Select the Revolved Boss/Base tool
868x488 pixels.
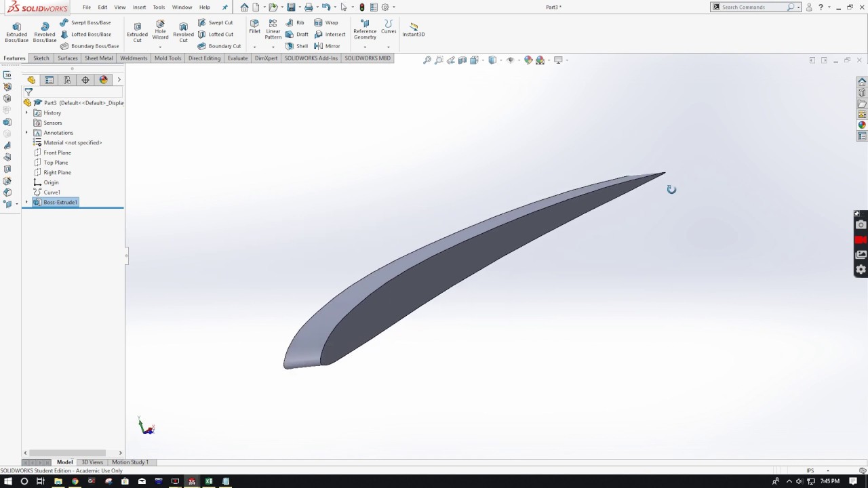45,31
